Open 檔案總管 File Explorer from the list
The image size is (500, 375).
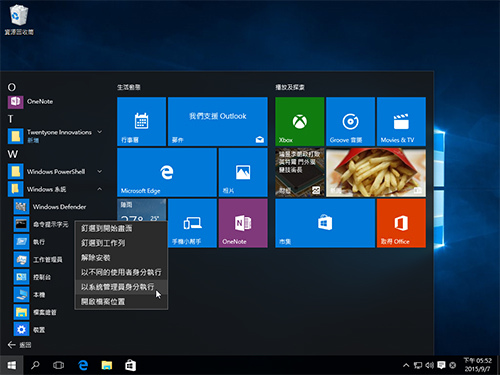[35, 312]
